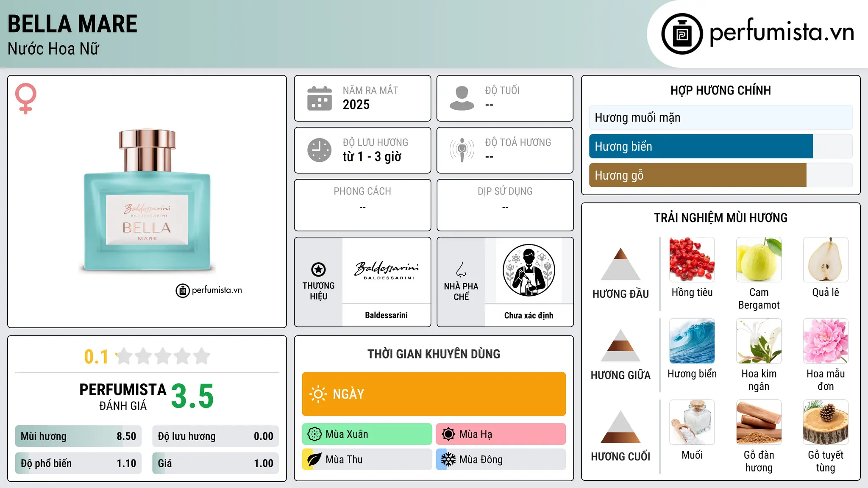Click the calendar icon beside Năm ra mắt
This screenshot has width=868, height=488.
point(320,98)
